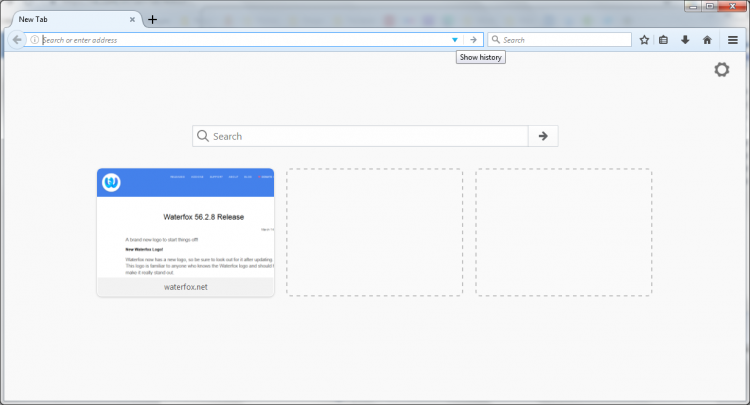Screen dimensions: 750x405
Task: Open new tab page settings gear
Action: pyautogui.click(x=722, y=70)
